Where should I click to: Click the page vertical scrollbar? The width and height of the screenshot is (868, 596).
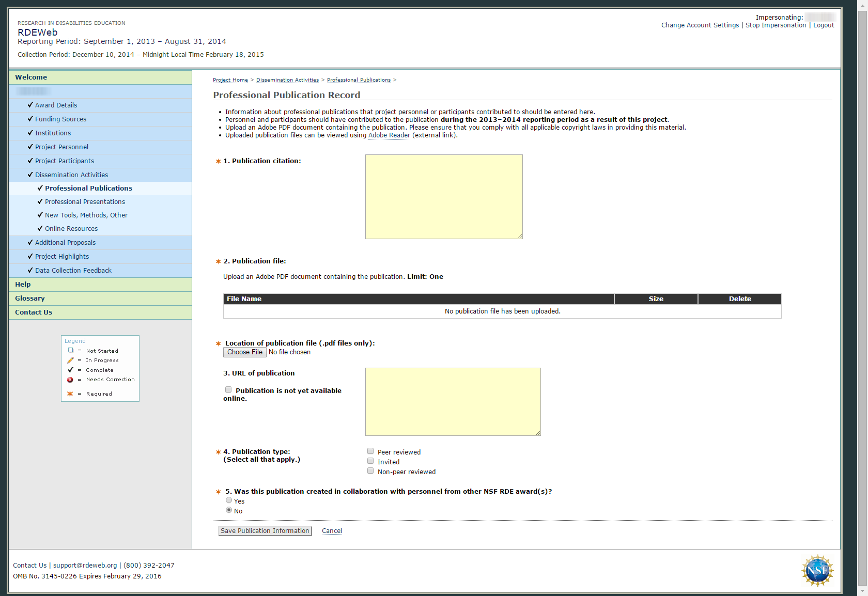click(862, 298)
